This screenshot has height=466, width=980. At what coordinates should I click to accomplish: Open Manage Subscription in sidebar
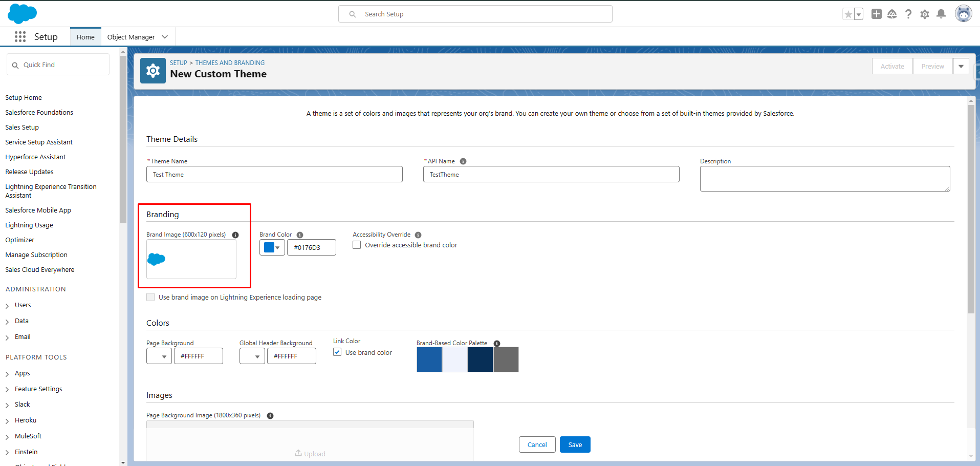[x=36, y=255]
